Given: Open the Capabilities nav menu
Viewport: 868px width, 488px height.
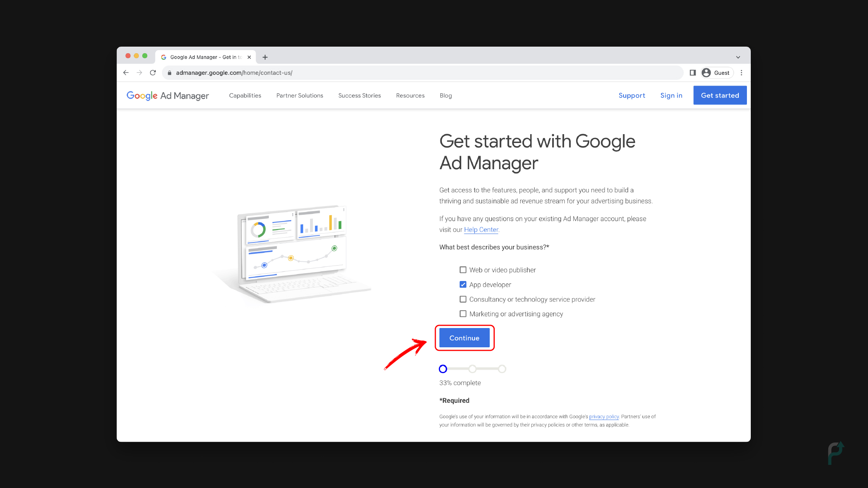Looking at the screenshot, I should [245, 96].
